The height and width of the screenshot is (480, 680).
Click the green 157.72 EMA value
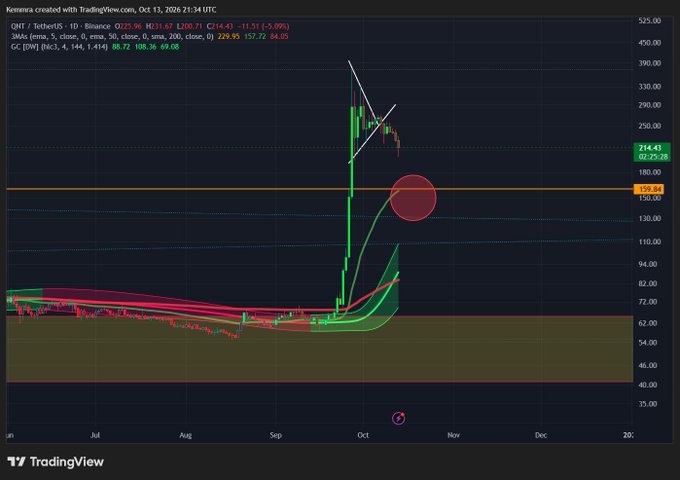255,36
